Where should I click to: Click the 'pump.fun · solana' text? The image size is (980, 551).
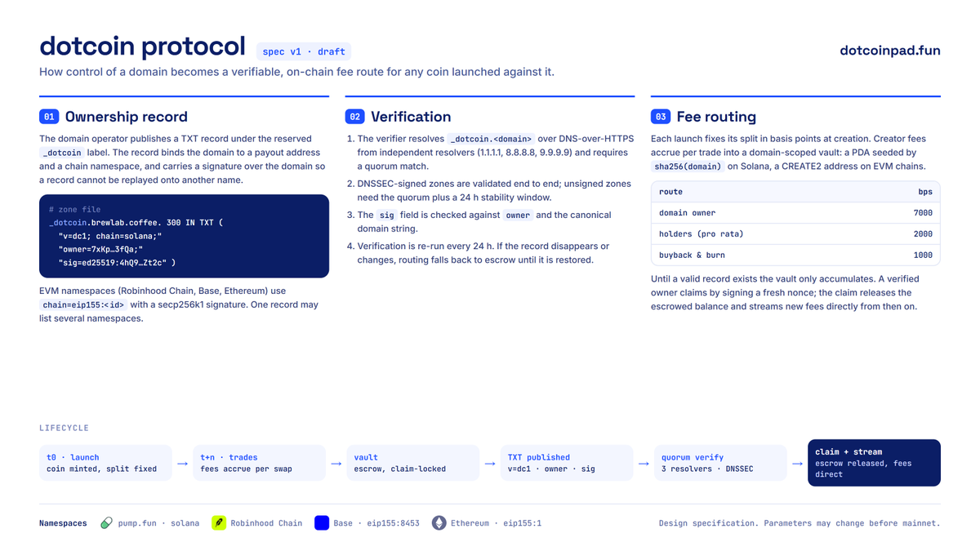tap(158, 523)
